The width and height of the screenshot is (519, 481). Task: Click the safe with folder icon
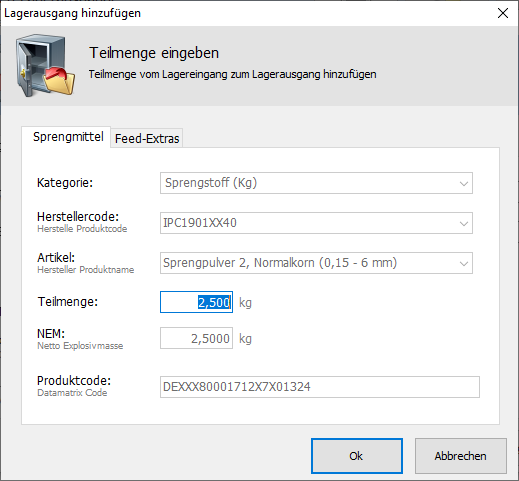45,65
